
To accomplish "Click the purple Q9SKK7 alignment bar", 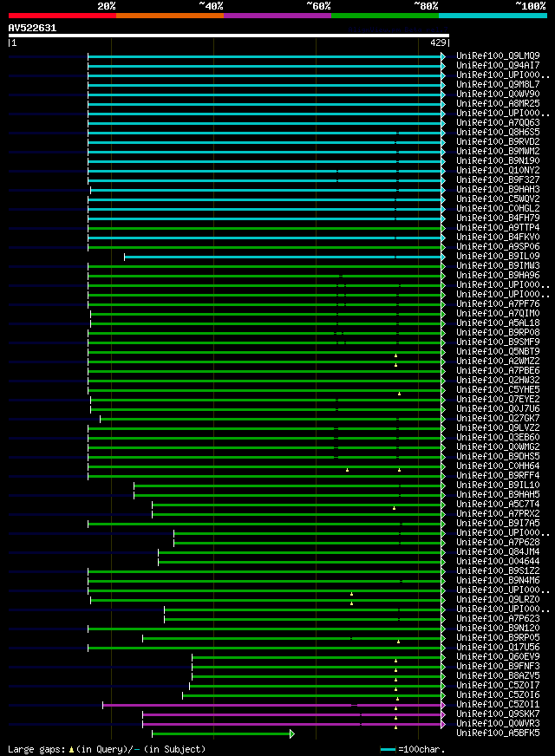I will [x=294, y=714].
